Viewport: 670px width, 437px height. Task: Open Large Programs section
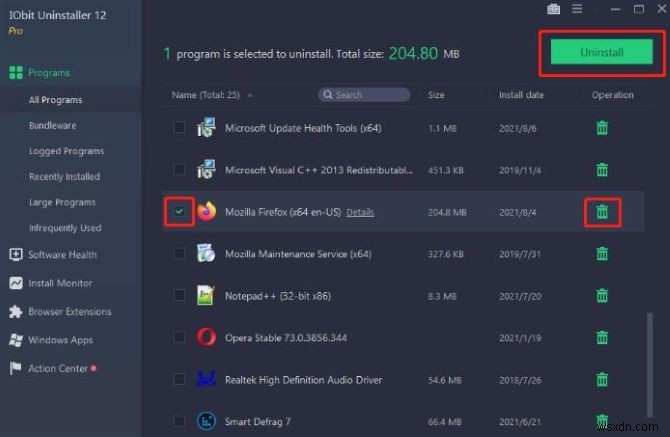click(62, 202)
